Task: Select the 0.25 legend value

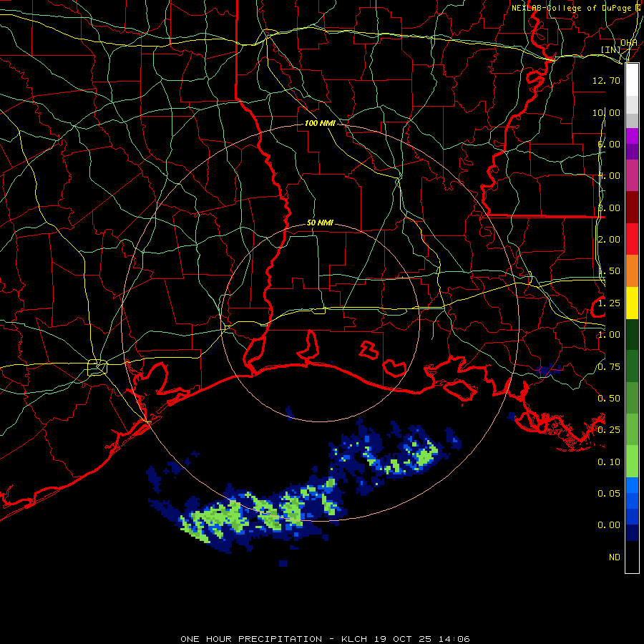Action: 609,430
